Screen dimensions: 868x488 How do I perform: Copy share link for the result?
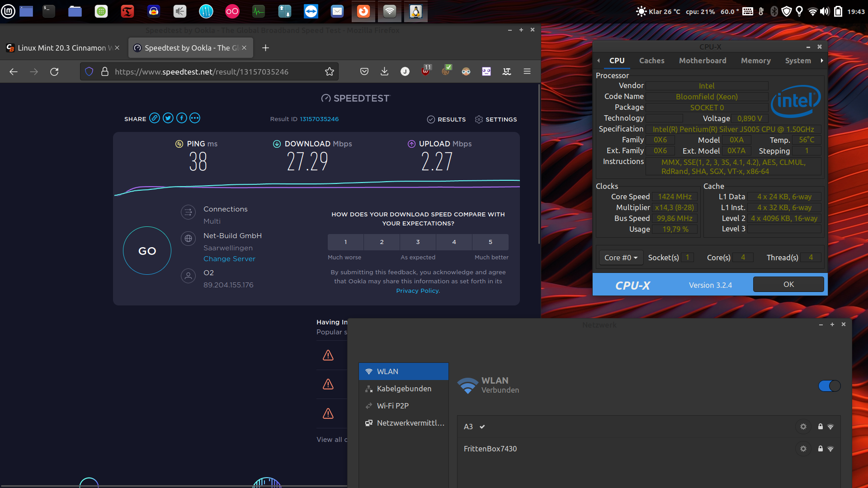coord(155,118)
